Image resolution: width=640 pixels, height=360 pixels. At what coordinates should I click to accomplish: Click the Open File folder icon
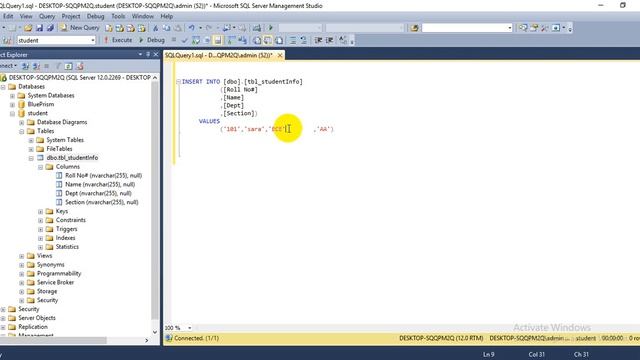click(28, 28)
